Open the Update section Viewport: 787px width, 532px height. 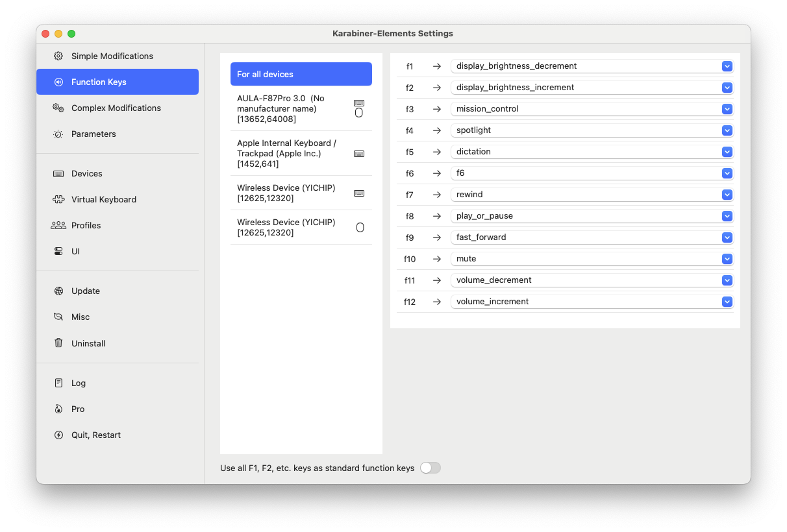pyautogui.click(x=118, y=291)
